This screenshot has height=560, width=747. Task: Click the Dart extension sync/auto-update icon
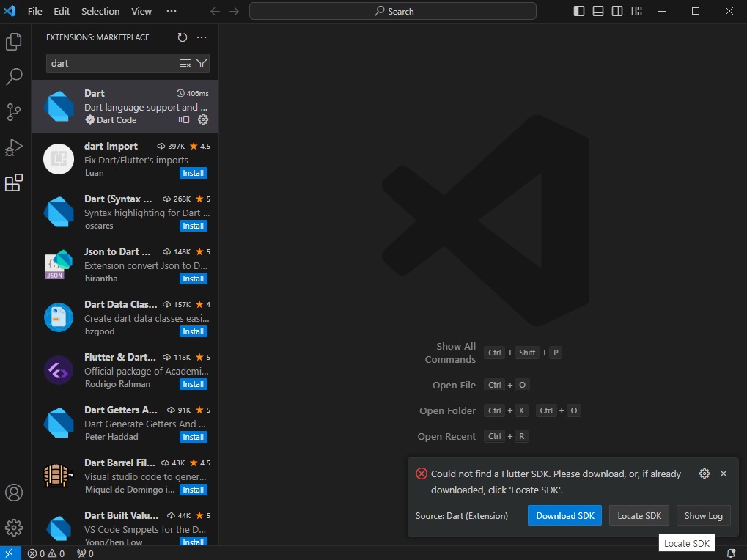[184, 119]
